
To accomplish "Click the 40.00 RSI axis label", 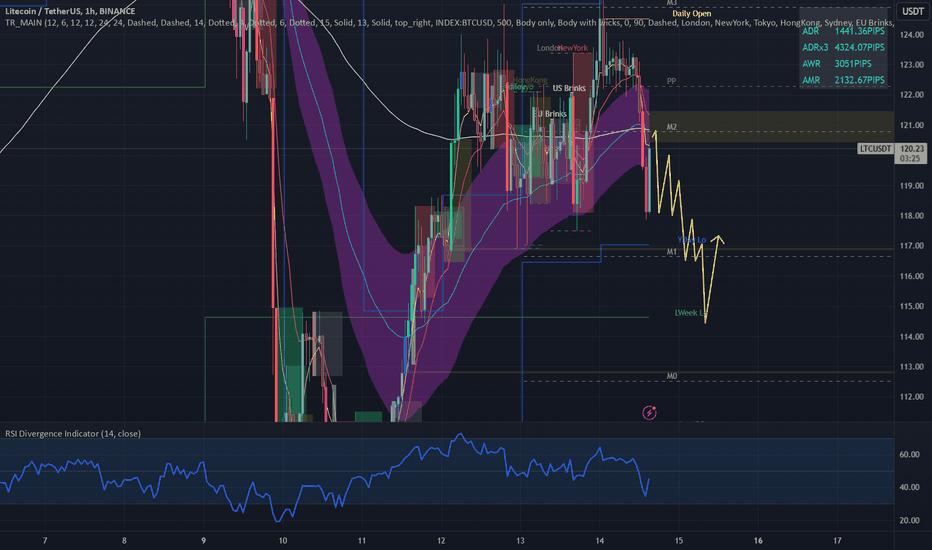I will [x=909, y=487].
